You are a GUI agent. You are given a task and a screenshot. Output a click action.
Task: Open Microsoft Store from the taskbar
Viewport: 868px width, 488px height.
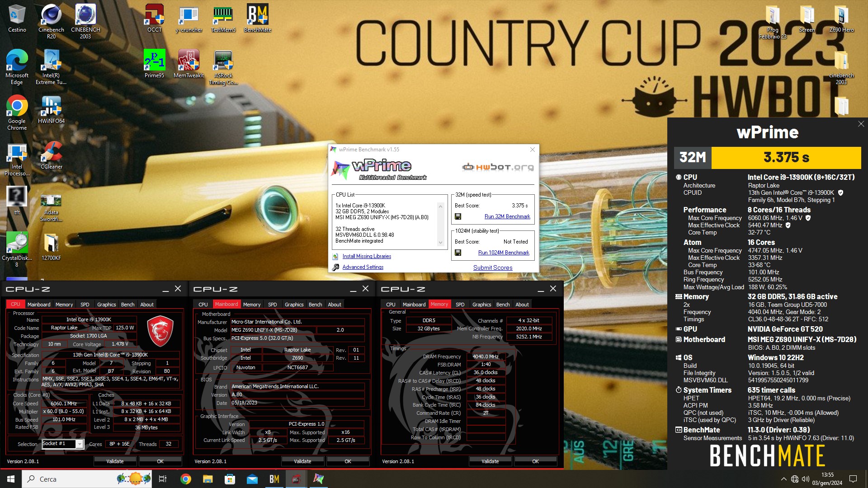(x=230, y=479)
